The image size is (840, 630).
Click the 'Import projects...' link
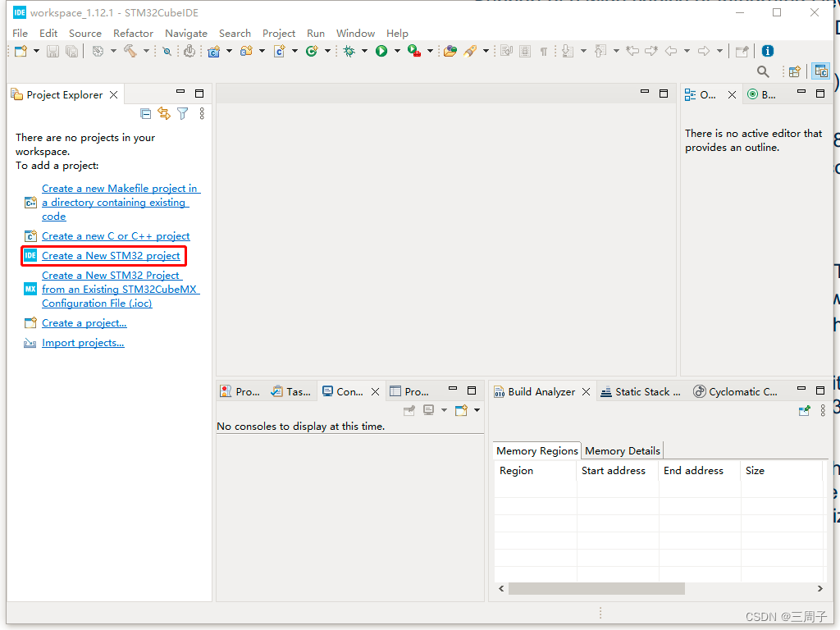(x=83, y=343)
